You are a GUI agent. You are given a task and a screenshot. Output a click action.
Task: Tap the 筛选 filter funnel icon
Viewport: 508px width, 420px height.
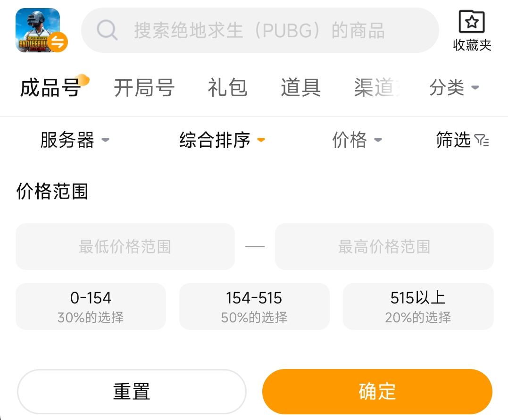pos(482,140)
